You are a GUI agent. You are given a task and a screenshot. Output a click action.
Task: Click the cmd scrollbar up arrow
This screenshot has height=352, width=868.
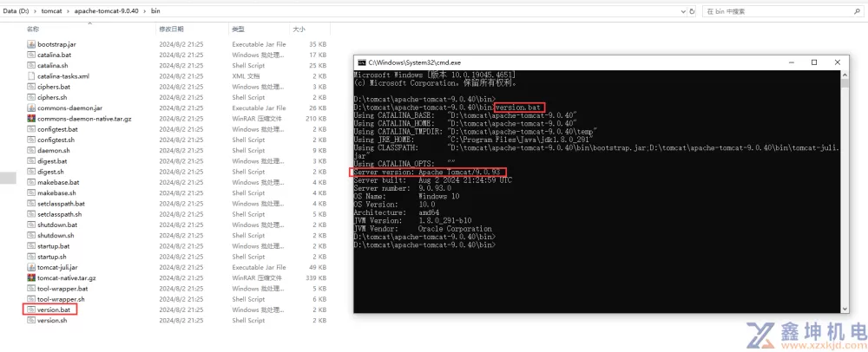pyautogui.click(x=845, y=74)
